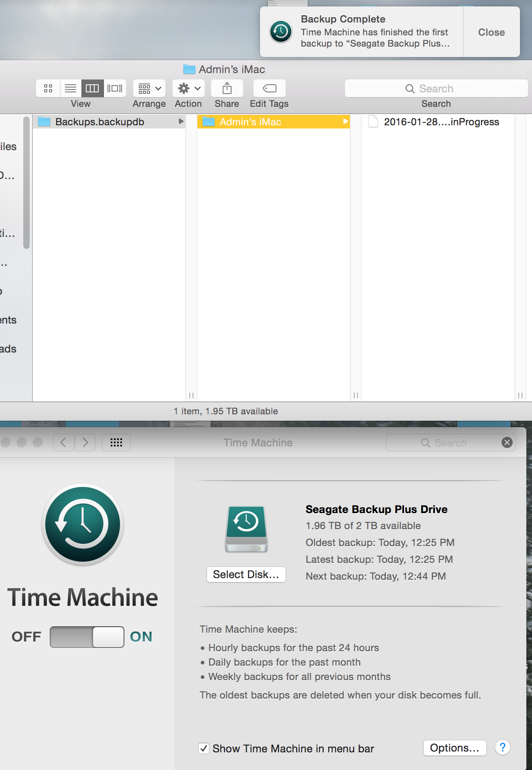Click the Seagate backup drive icon

coord(246,529)
